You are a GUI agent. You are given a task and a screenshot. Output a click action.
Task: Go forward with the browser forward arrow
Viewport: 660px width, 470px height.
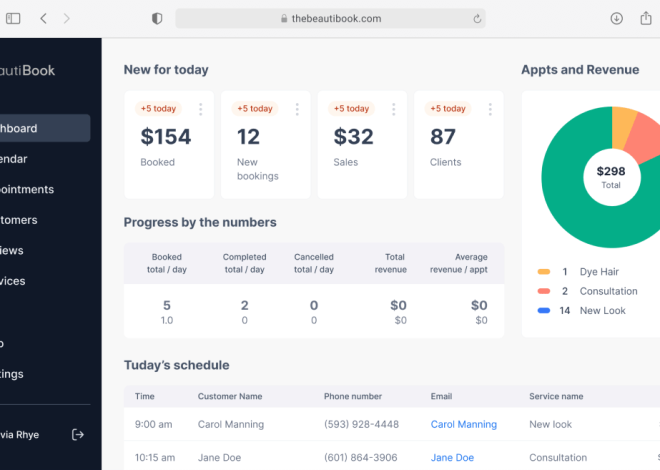[67, 19]
